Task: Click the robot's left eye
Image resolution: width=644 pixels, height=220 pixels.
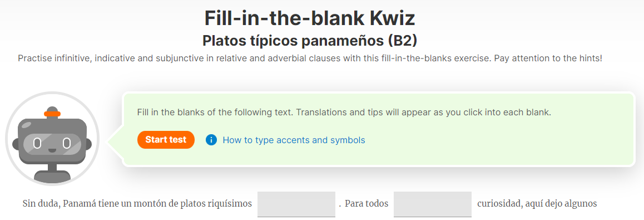Action: pyautogui.click(x=37, y=144)
